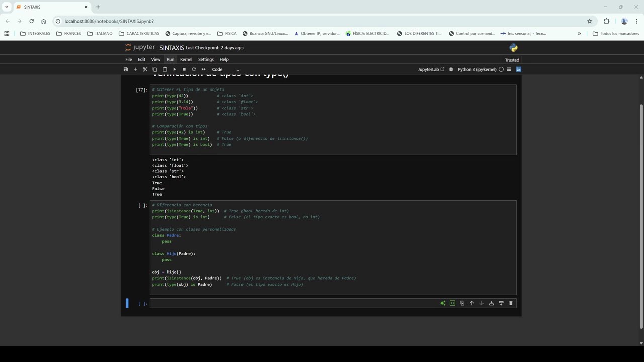Paste cell from clipboard in toolbar
644x362 pixels.
click(165, 69)
